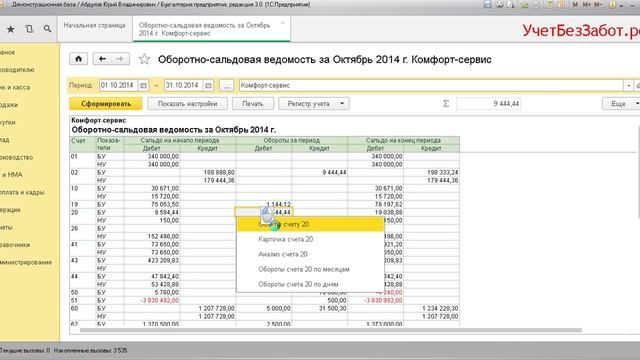Click the Печать button
This screenshot has width=640, height=360.
pyautogui.click(x=253, y=104)
